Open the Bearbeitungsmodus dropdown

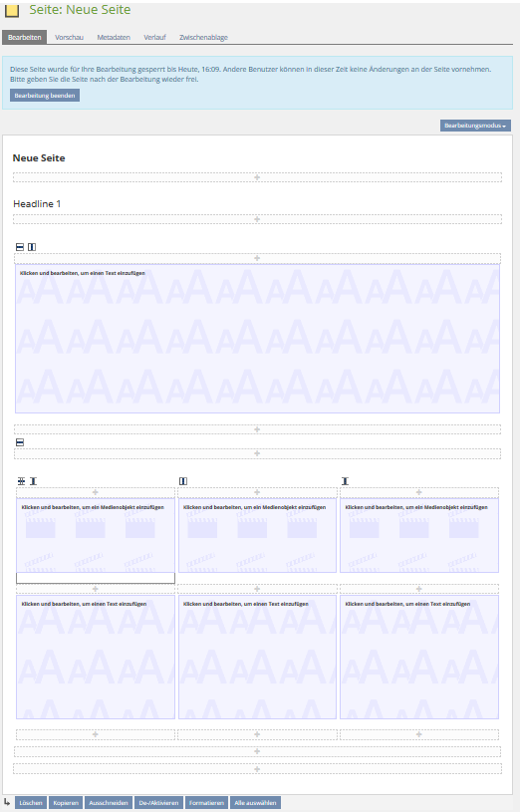point(475,126)
